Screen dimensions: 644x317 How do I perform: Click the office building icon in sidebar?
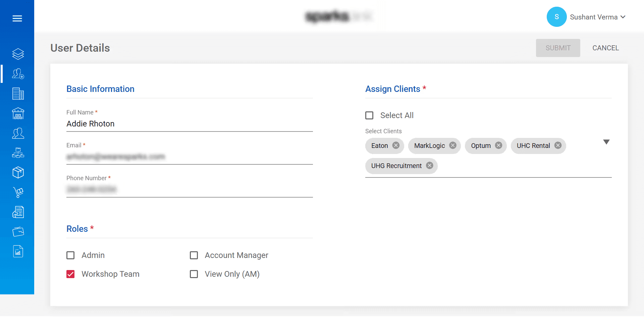coord(18,94)
